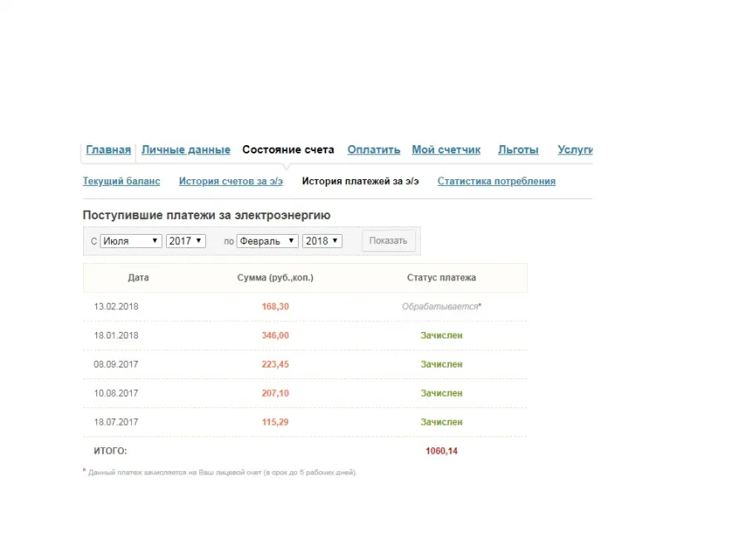Click the Сумма (руб.,коп.) column header
The width and height of the screenshot is (747, 560).
pos(276,278)
